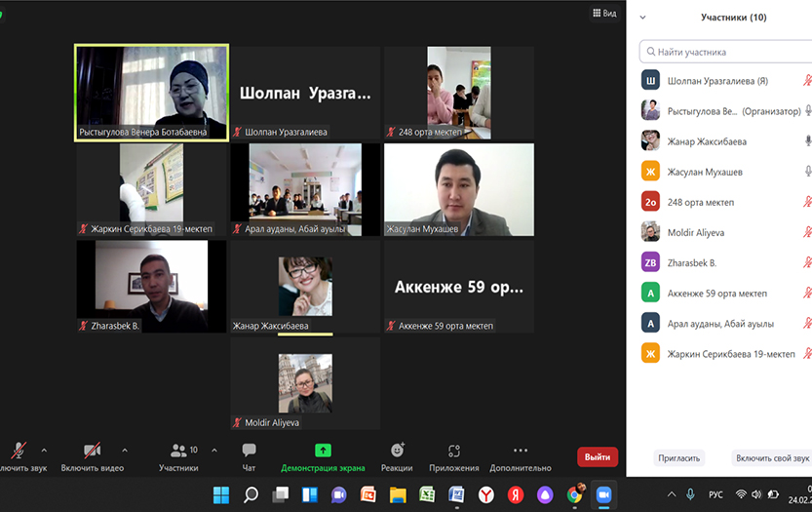
Task: Open the Chat panel icon
Action: (x=249, y=451)
